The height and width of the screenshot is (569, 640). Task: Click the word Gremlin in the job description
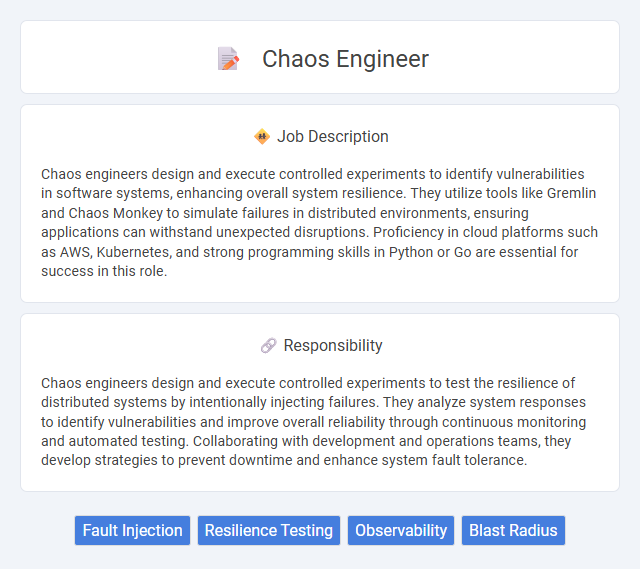[571, 193]
